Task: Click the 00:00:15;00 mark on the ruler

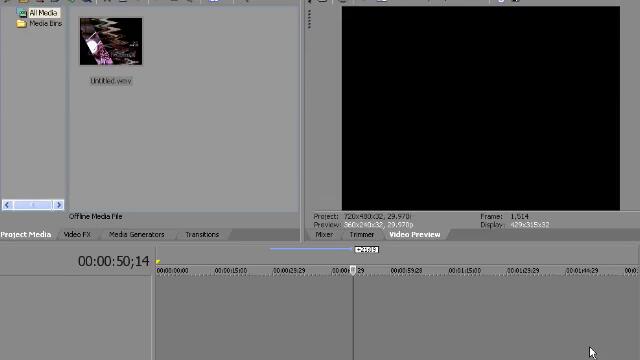Action: coord(231,271)
